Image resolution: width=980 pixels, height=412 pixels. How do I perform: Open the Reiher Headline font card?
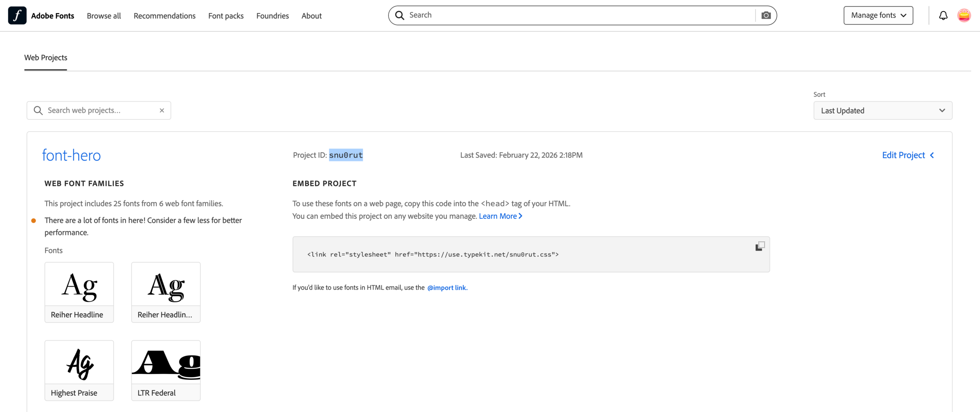click(x=79, y=292)
